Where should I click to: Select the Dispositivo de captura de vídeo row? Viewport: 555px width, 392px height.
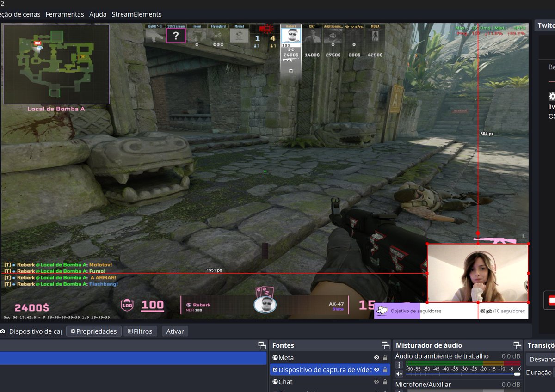(330, 370)
